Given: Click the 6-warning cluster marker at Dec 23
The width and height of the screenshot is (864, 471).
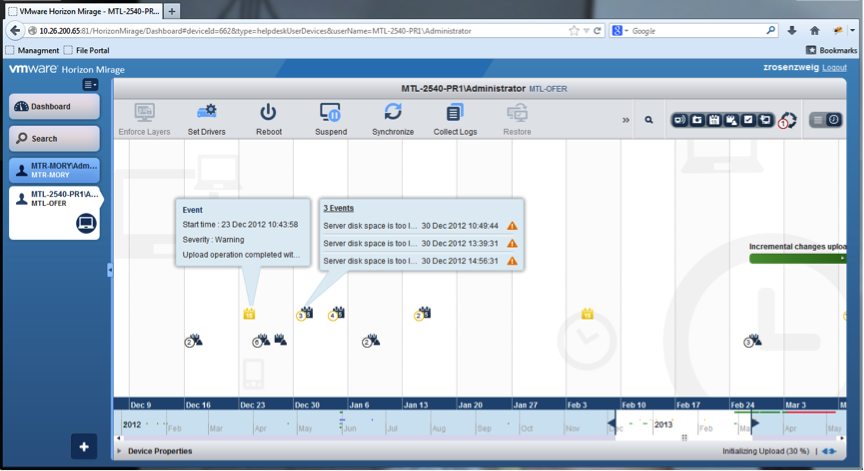Looking at the screenshot, I should (x=261, y=341).
